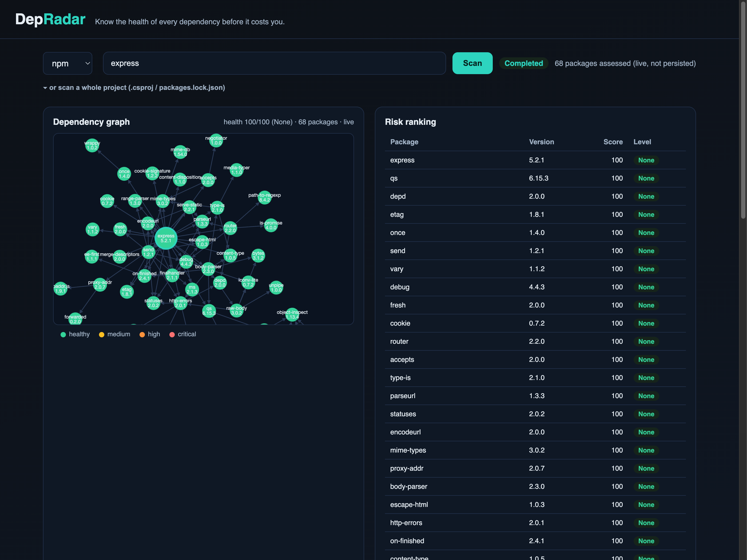Select the depd row in Risk ranking
This screenshot has height=560, width=747.
tap(535, 197)
